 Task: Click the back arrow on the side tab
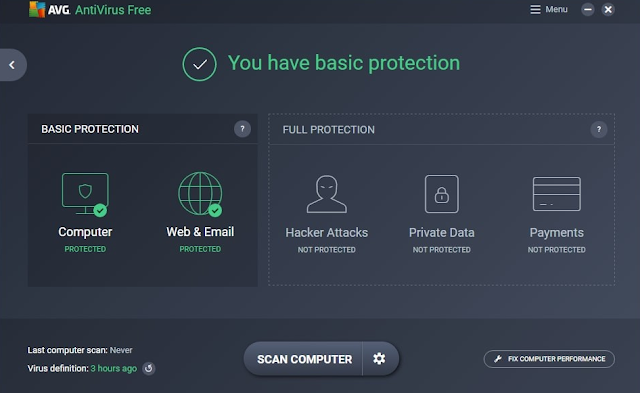point(12,65)
